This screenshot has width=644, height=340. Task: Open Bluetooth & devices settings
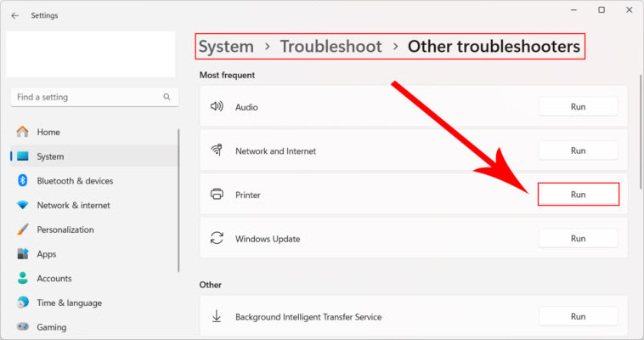[x=94, y=181]
